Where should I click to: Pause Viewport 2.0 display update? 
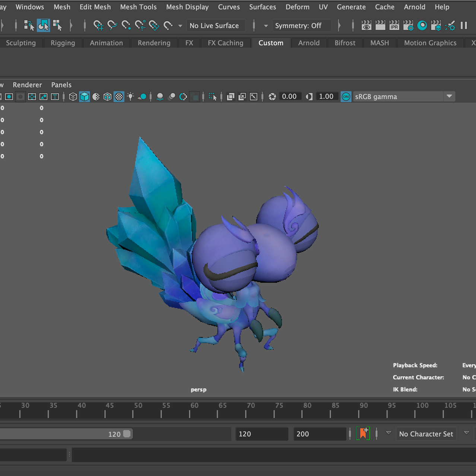click(464, 25)
